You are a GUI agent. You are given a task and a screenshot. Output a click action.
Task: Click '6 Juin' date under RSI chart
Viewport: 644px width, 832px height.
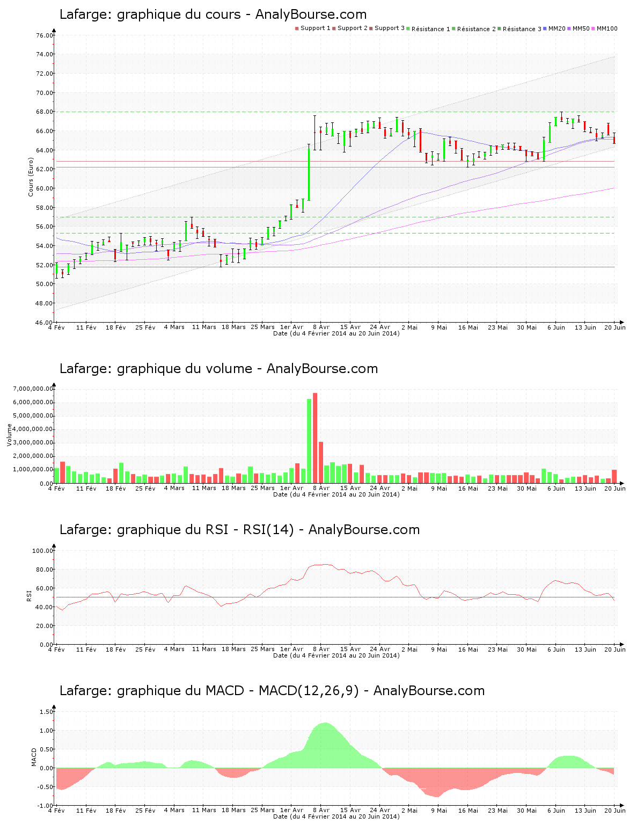[x=556, y=649]
